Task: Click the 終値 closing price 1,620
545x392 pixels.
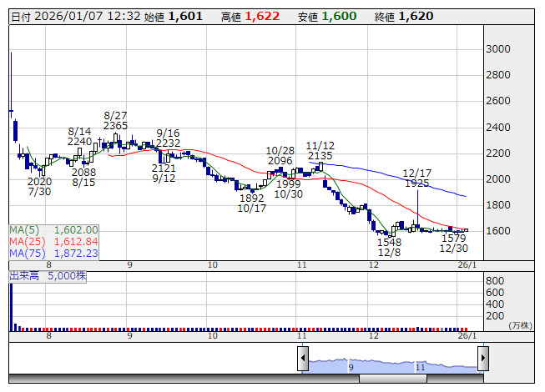Action: click(x=416, y=16)
